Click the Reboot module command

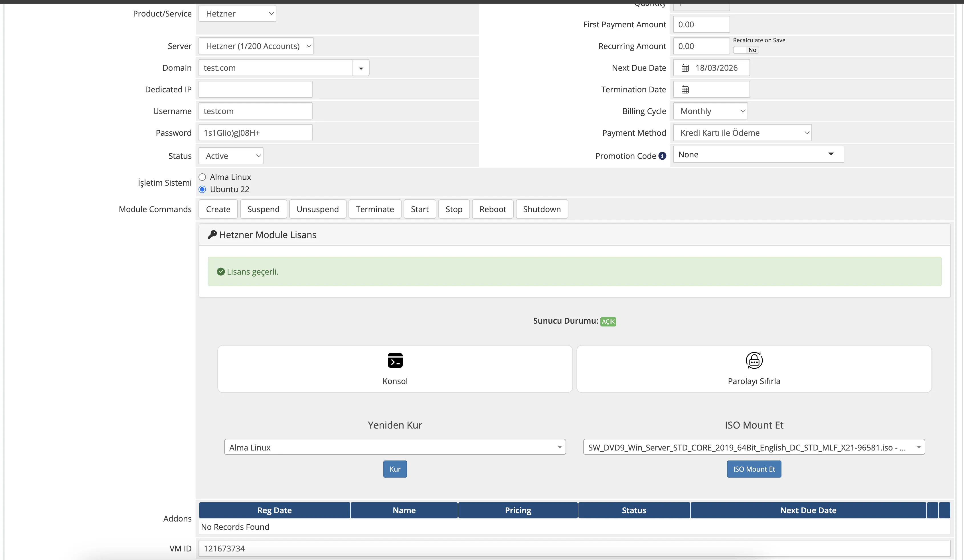point(493,209)
